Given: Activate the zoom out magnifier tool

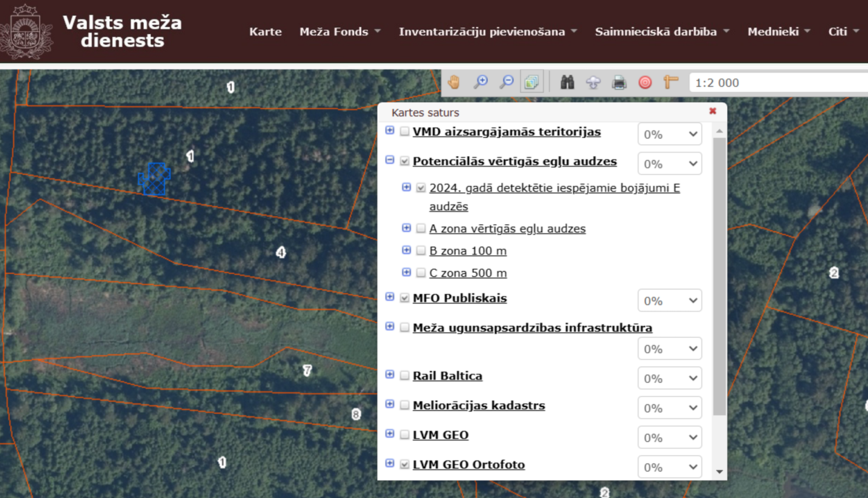Looking at the screenshot, I should click(506, 82).
